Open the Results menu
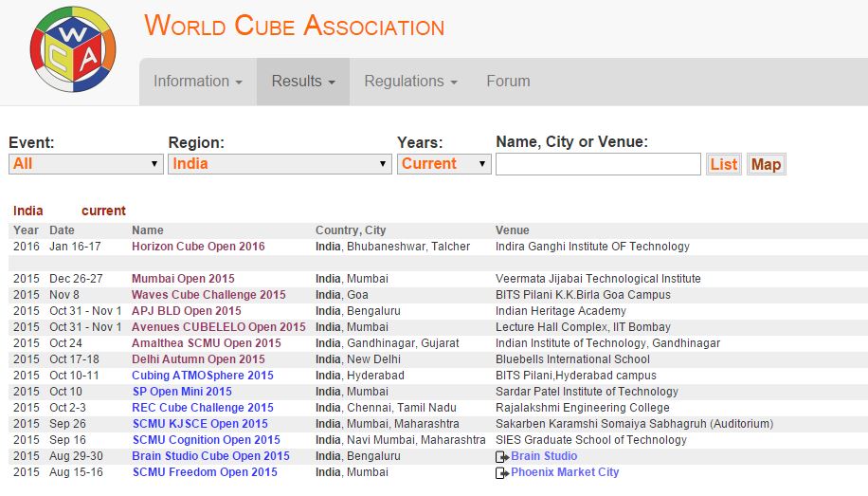Viewport: 868px width, 496px height. [x=303, y=82]
